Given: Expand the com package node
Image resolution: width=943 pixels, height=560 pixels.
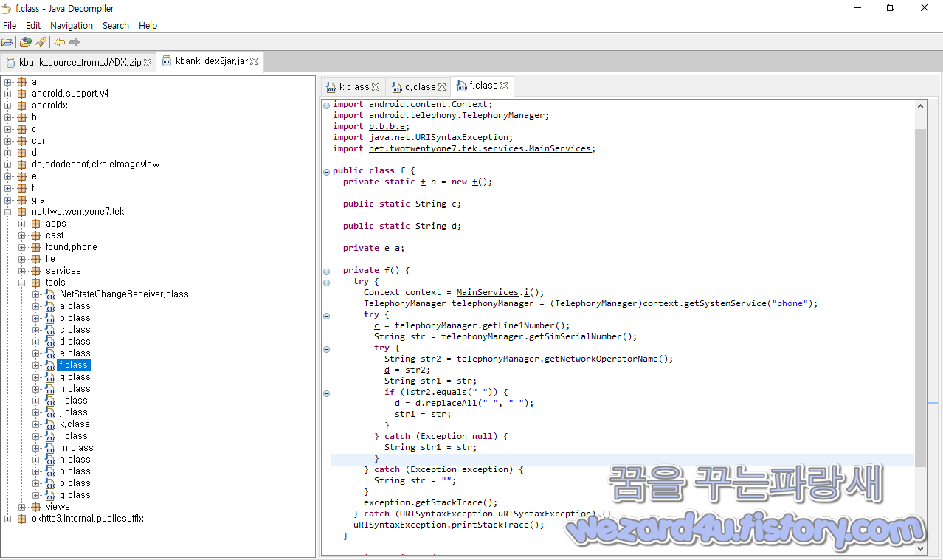Looking at the screenshot, I should point(8,141).
